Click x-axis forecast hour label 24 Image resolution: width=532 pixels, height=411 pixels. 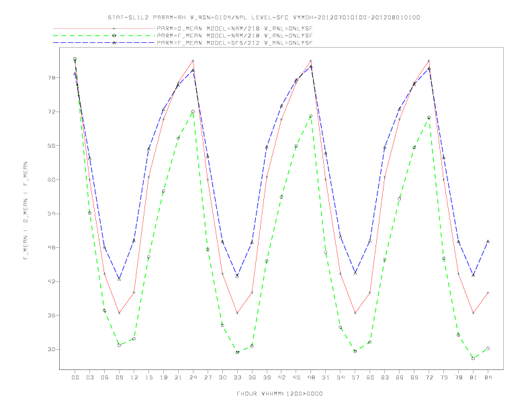[193, 377]
